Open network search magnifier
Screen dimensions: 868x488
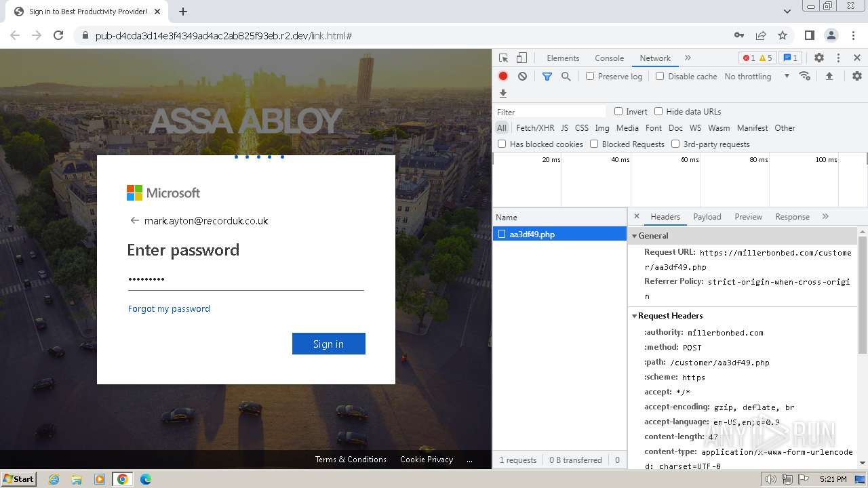[566, 77]
